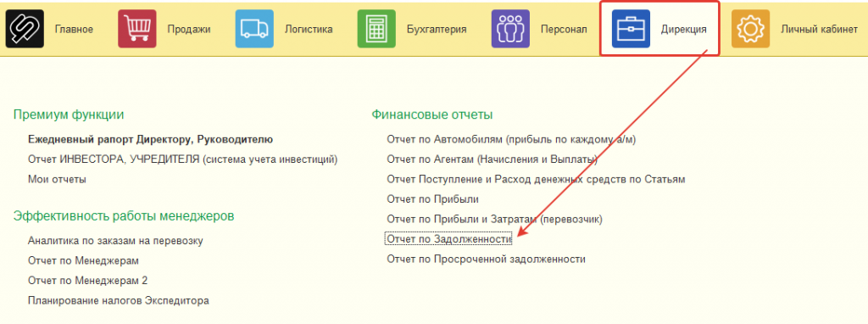Open Планирование налогов Экспедитора
868x324 pixels.
coord(119,301)
